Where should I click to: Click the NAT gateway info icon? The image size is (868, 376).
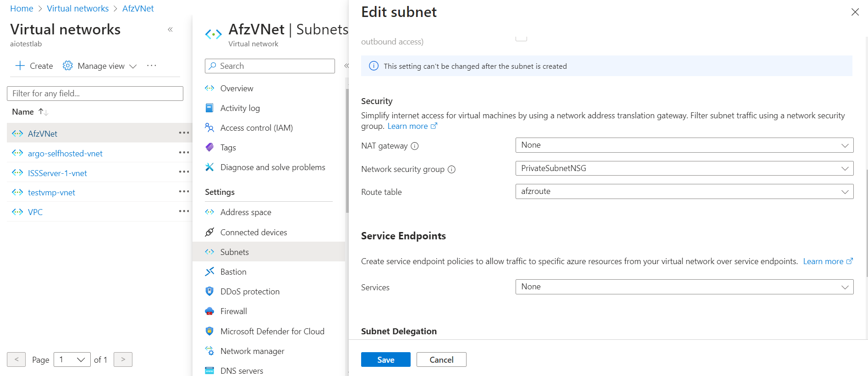(x=415, y=146)
